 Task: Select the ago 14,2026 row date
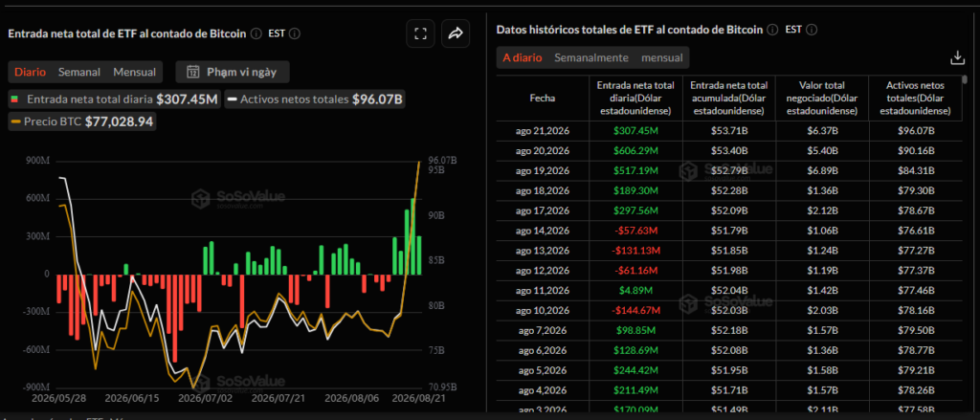coord(543,231)
